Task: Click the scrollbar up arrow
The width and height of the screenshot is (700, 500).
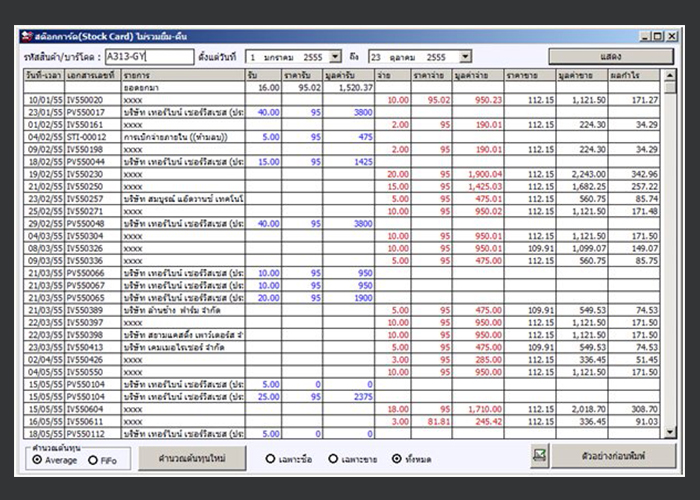Action: [x=670, y=75]
